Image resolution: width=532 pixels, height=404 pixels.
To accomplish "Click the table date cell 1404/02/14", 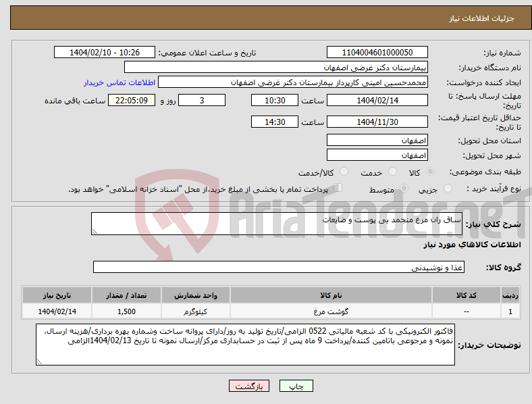I will pos(57,311).
